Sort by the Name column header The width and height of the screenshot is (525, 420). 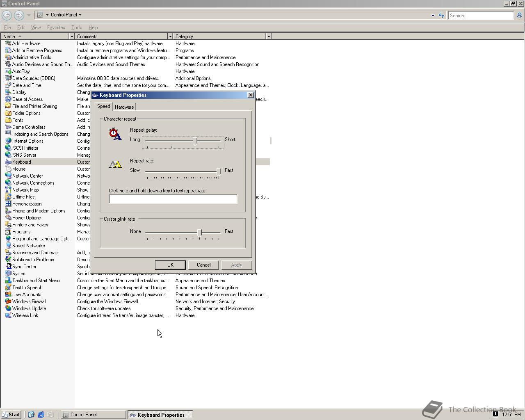coord(35,37)
